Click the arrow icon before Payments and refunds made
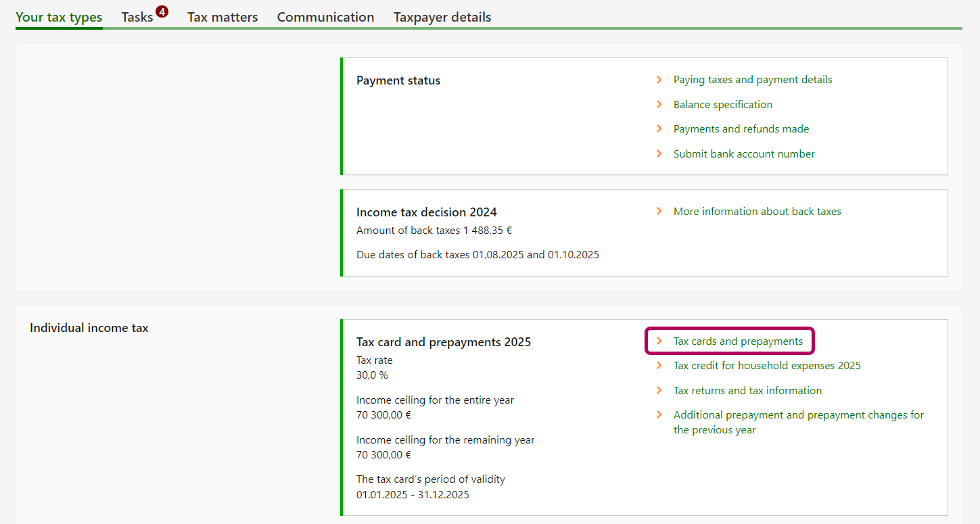 [659, 129]
